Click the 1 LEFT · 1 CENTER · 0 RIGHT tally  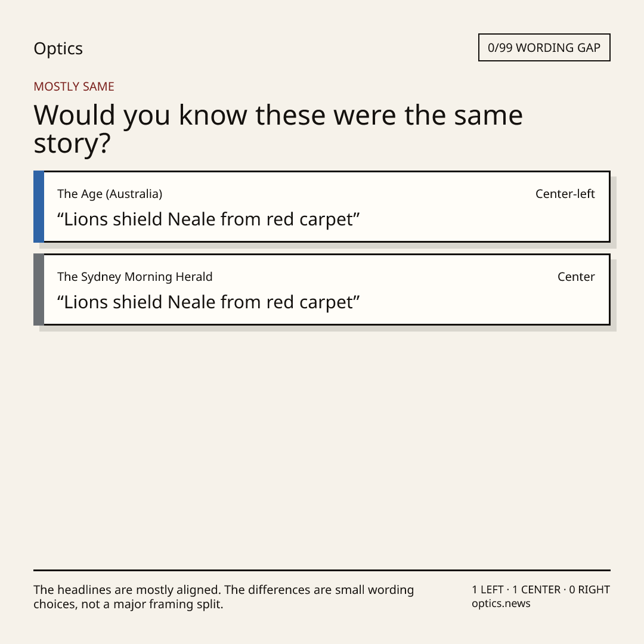(541, 589)
